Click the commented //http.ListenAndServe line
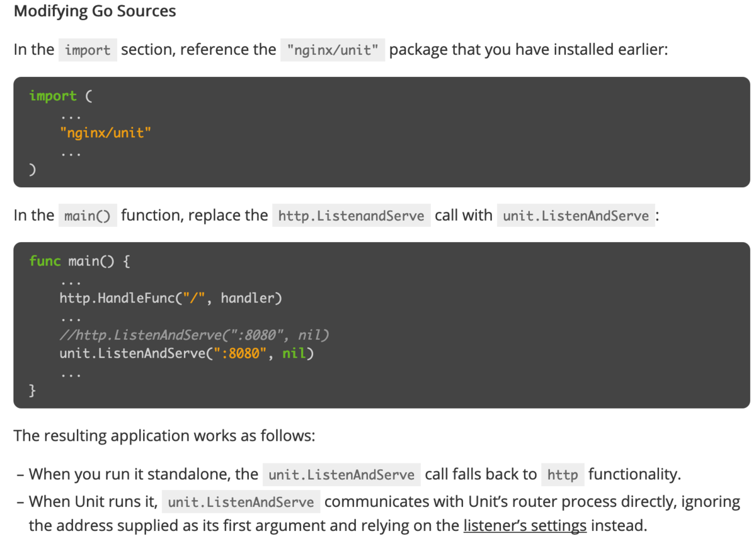The height and width of the screenshot is (541, 756). (195, 335)
